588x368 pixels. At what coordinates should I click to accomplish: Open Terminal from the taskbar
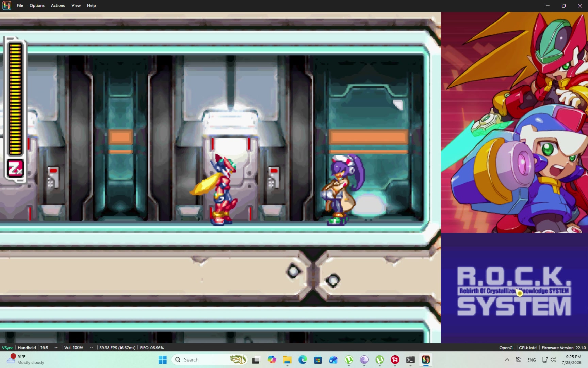tap(410, 359)
